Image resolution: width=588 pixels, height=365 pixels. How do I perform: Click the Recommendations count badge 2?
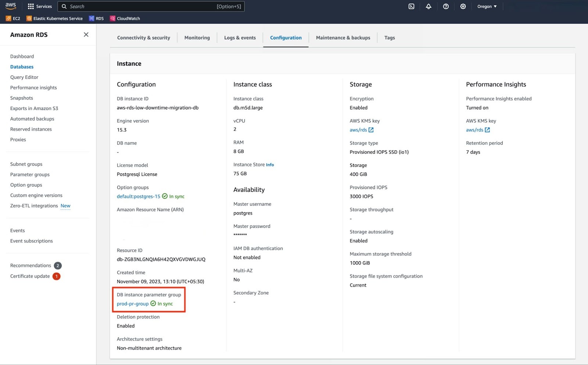(58, 266)
